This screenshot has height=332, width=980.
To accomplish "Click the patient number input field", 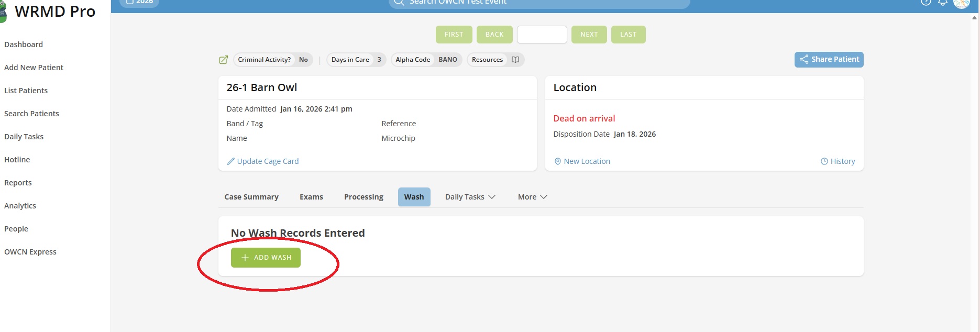I will tap(542, 35).
